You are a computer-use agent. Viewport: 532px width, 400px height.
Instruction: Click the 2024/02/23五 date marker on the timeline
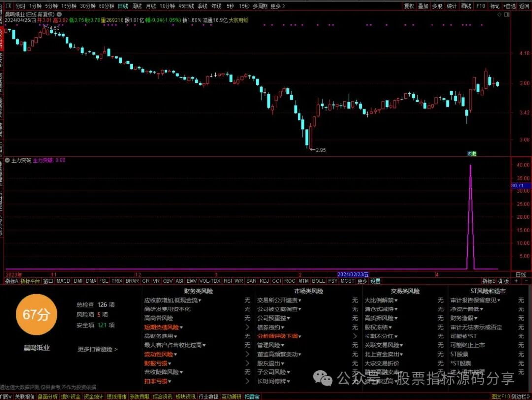pyautogui.click(x=353, y=274)
